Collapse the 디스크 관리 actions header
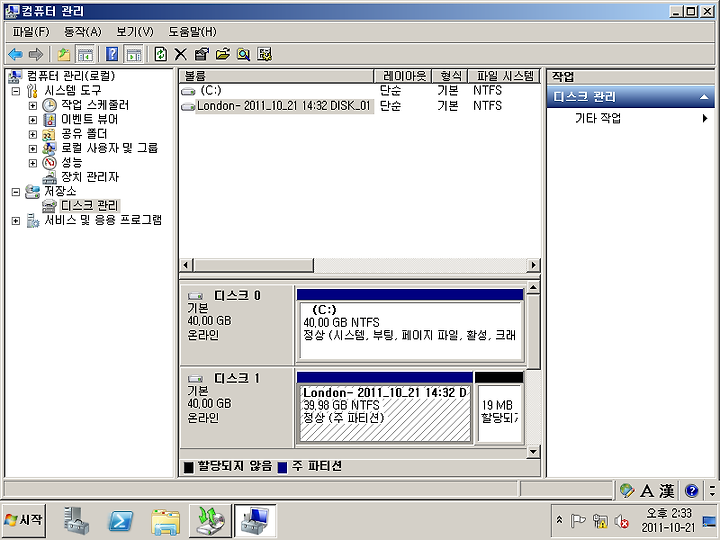This screenshot has width=720, height=540. click(x=630, y=97)
